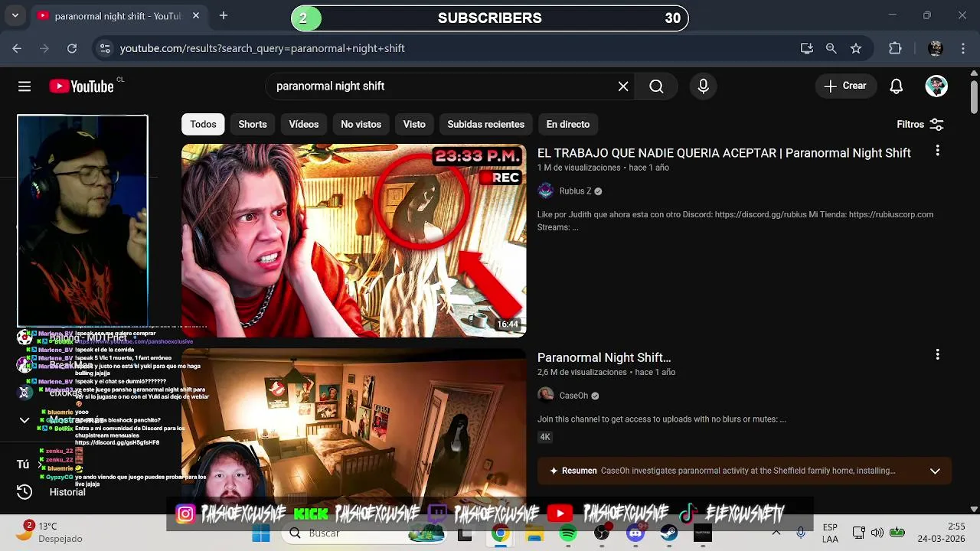The width and height of the screenshot is (980, 551).
Task: Click the browser address bar URL
Action: point(263,48)
